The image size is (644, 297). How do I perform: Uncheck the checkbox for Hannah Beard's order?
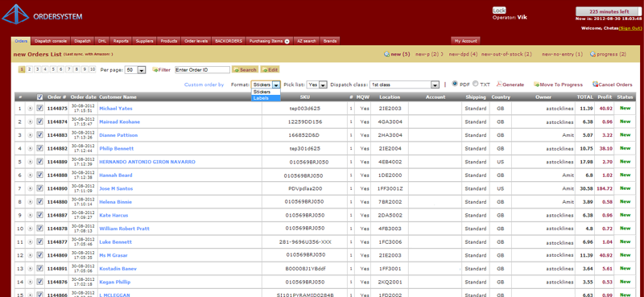[x=39, y=175]
